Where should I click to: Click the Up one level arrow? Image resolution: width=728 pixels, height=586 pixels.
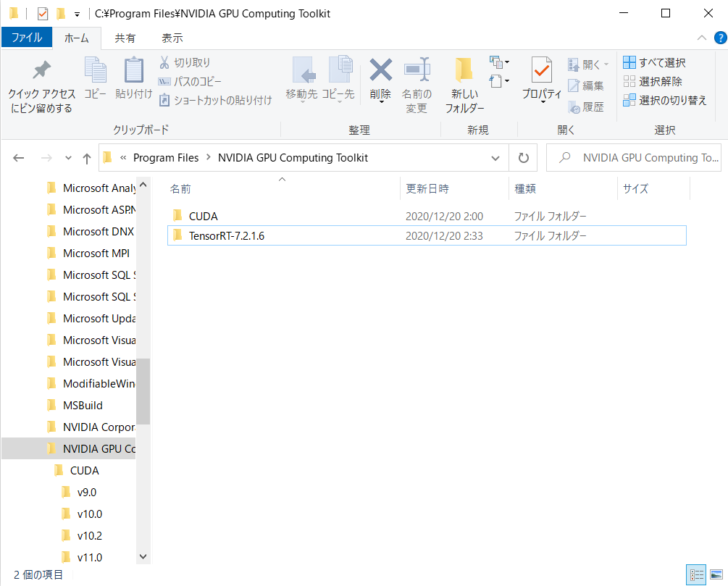[87, 159]
